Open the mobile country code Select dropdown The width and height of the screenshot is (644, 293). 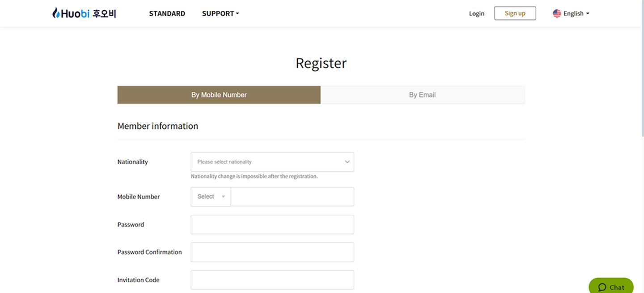coord(211,197)
